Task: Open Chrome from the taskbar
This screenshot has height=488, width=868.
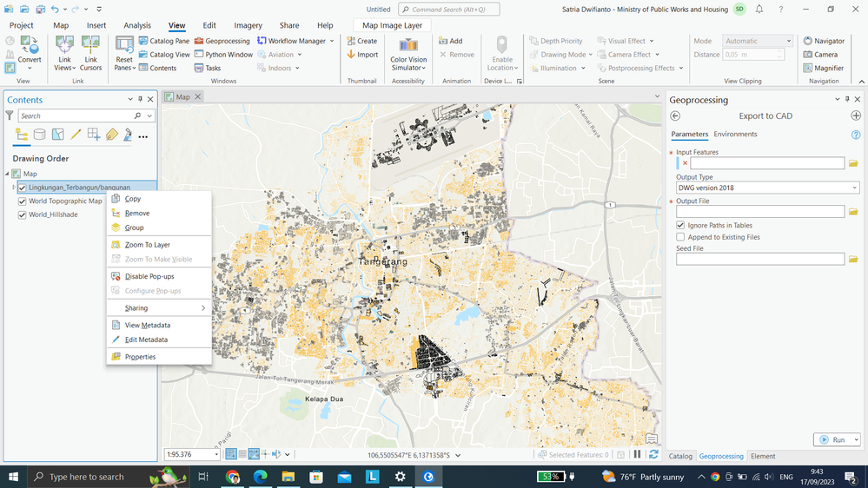Action: tap(233, 477)
